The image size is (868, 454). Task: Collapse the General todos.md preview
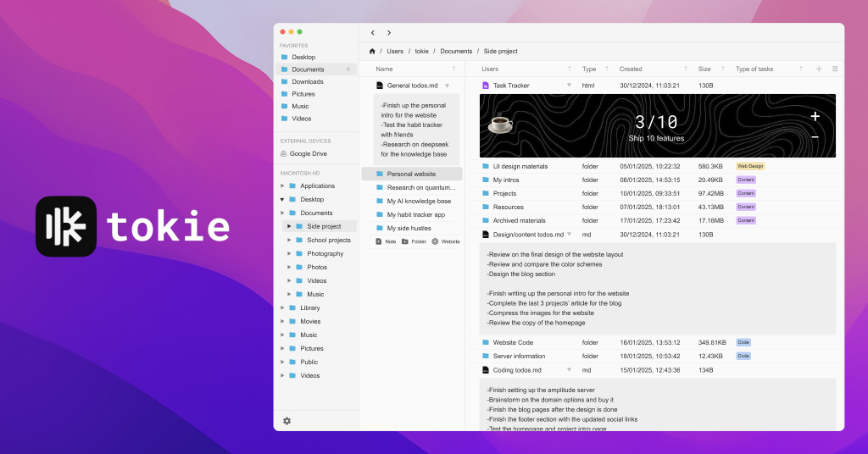447,86
